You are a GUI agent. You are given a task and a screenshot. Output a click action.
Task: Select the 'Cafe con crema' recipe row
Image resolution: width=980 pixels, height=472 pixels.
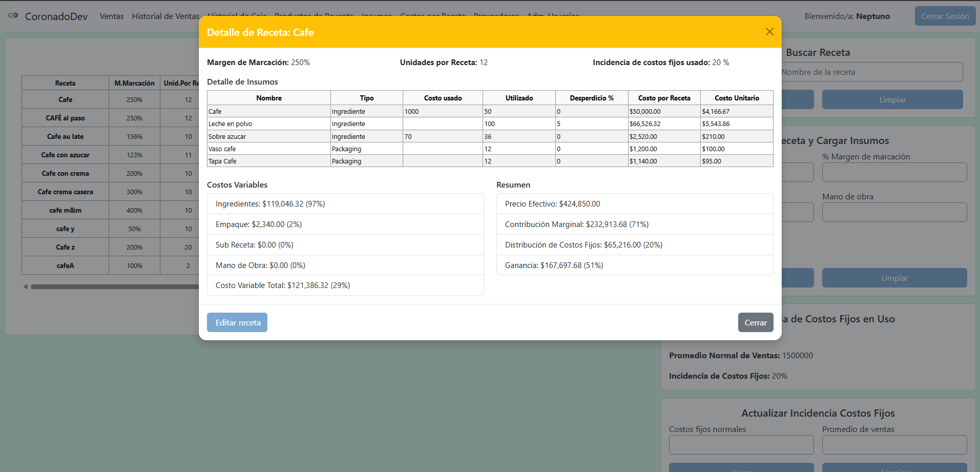[x=110, y=173]
